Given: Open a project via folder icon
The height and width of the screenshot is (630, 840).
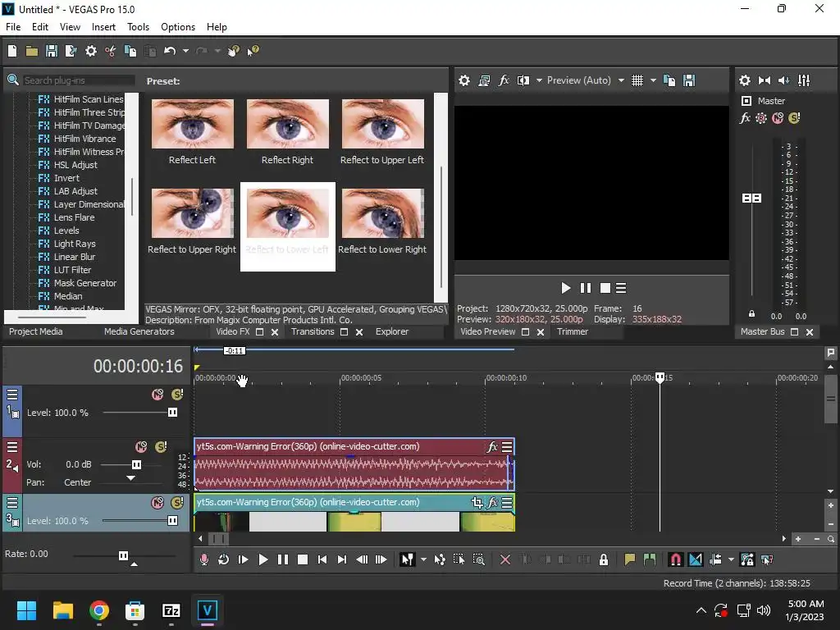Looking at the screenshot, I should point(32,51).
